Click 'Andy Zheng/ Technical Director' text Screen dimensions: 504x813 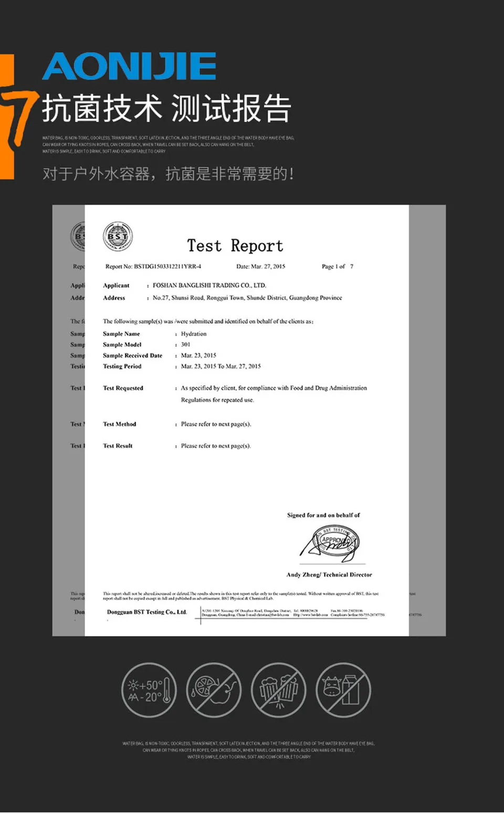click(329, 575)
